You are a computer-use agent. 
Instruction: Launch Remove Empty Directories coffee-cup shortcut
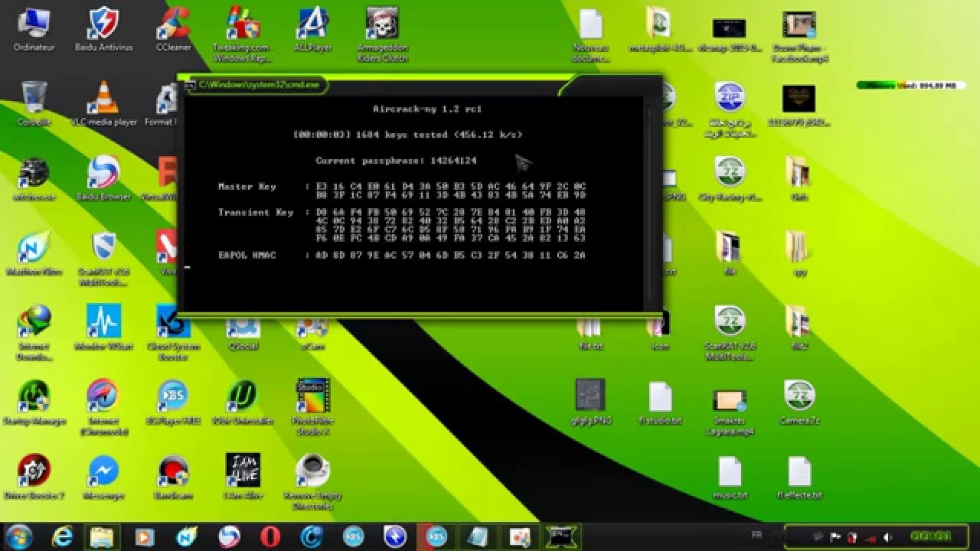pyautogui.click(x=312, y=481)
